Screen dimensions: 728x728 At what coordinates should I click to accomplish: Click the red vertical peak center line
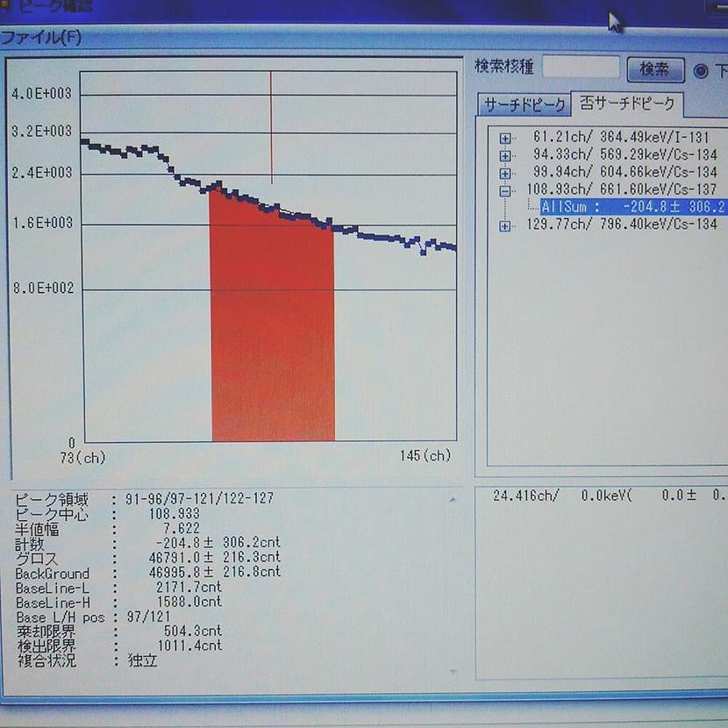tap(271, 123)
